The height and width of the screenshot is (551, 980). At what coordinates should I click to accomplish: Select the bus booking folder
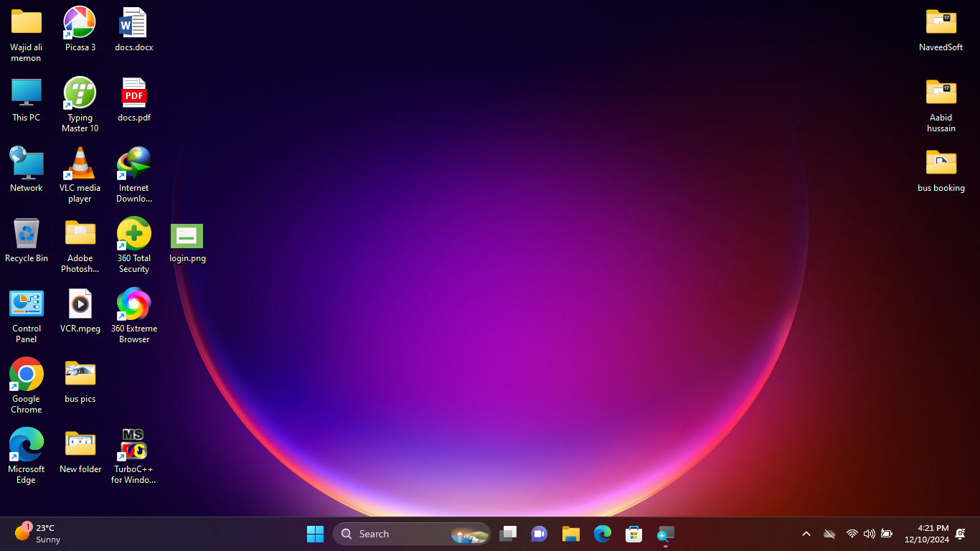pyautogui.click(x=941, y=164)
